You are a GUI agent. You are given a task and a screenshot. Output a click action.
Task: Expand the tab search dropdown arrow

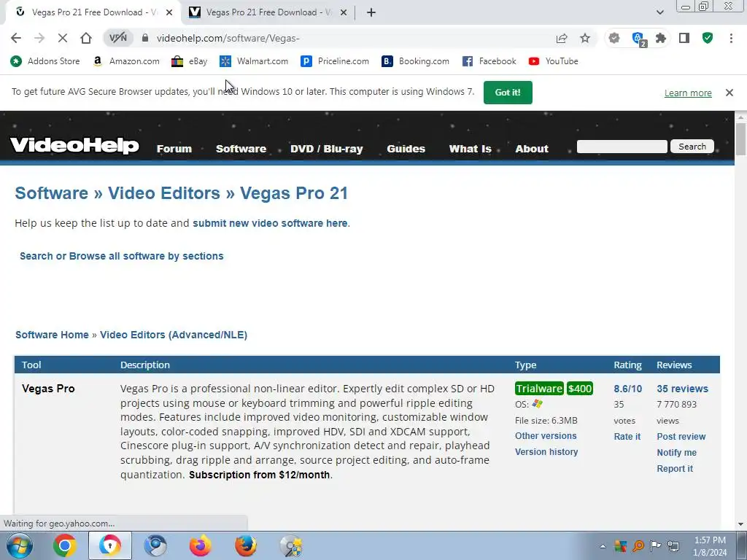pos(659,12)
